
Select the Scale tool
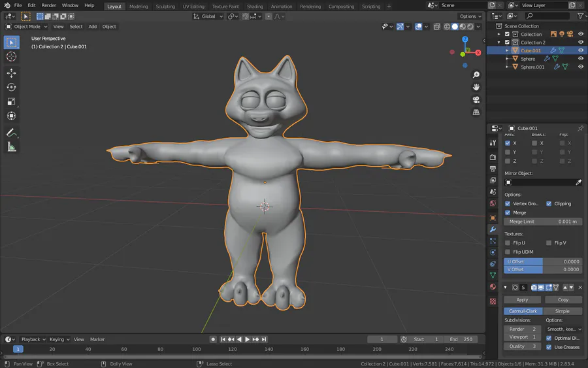click(11, 102)
